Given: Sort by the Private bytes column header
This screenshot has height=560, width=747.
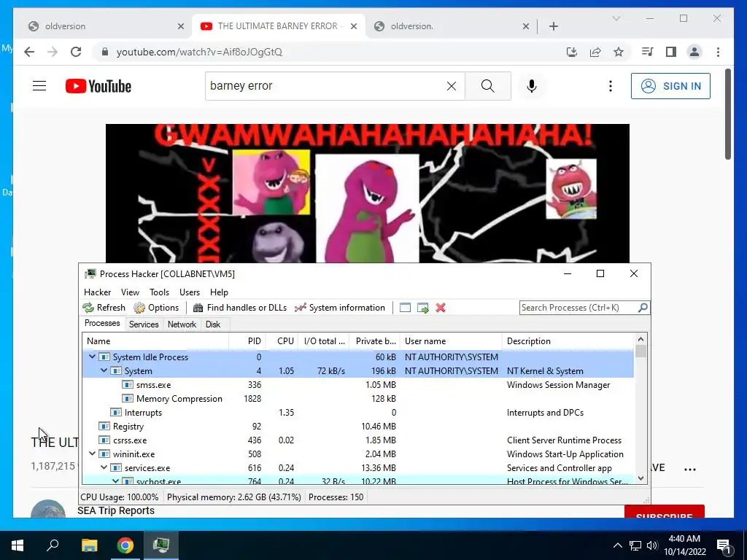Looking at the screenshot, I should (375, 341).
